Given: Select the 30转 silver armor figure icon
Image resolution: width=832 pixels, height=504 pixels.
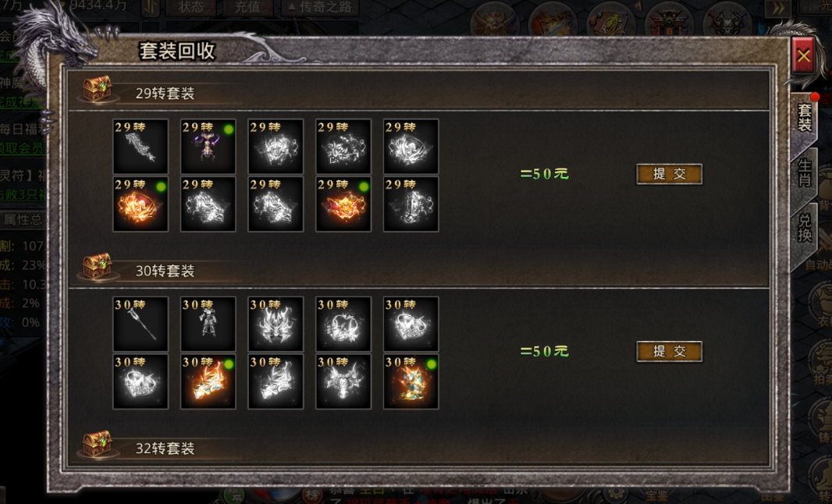Looking at the screenshot, I should 208,324.
